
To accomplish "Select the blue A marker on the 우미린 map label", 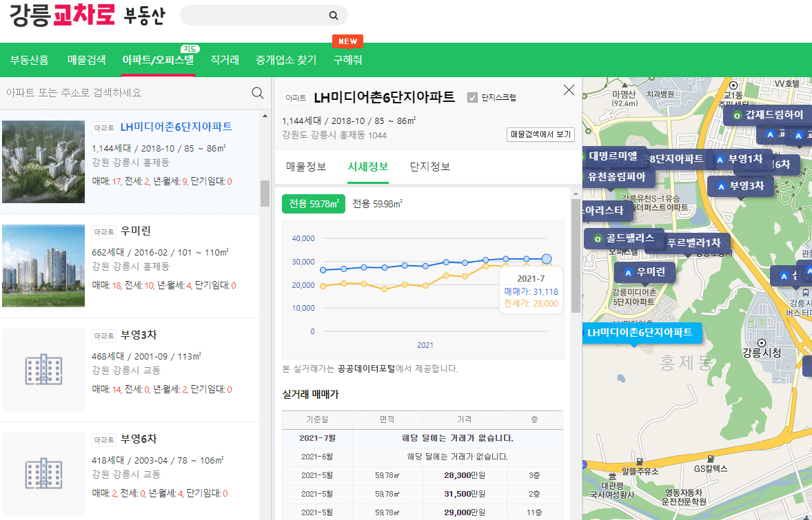I will point(629,273).
